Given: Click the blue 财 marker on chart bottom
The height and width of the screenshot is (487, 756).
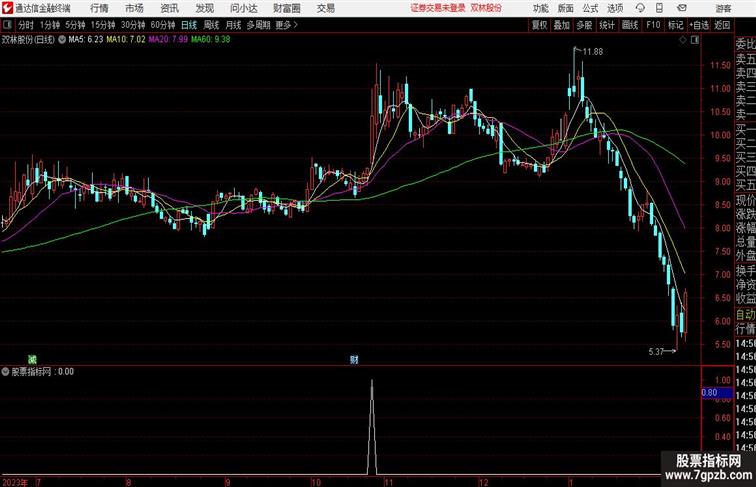Looking at the screenshot, I should (354, 359).
